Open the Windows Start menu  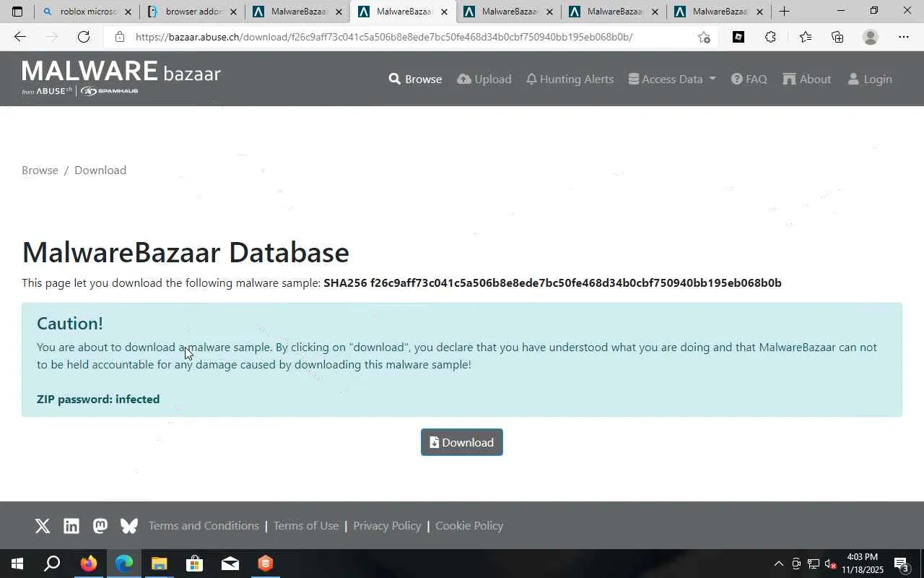(17, 564)
